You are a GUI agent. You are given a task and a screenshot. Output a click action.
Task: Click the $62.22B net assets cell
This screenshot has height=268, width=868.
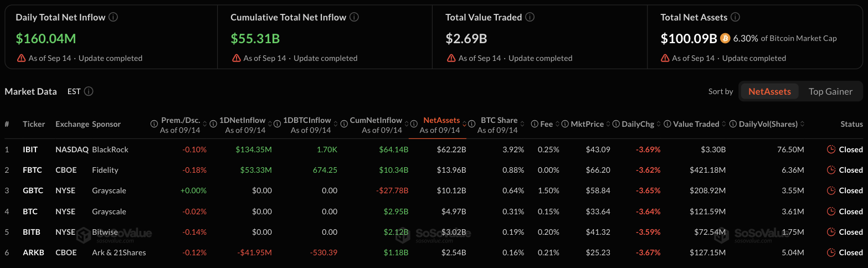pyautogui.click(x=451, y=150)
